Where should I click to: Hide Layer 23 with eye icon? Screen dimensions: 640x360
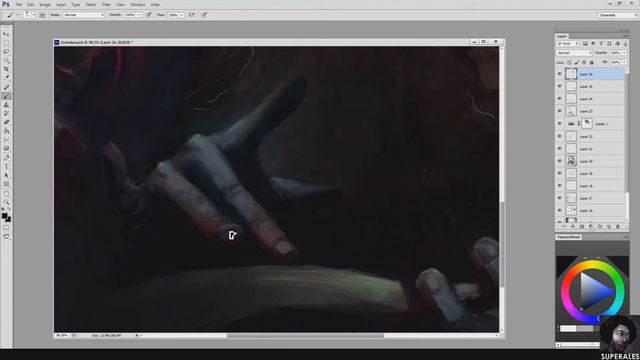pos(560,111)
